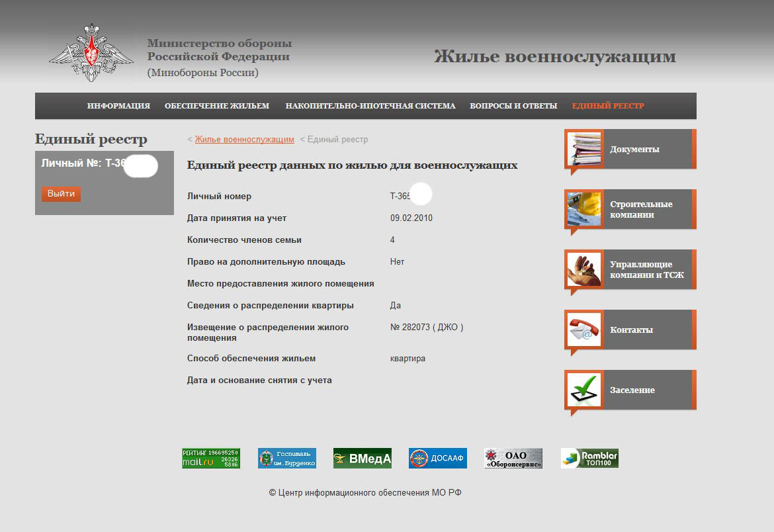
Task: Open the ВМедА banner link
Action: click(362, 458)
